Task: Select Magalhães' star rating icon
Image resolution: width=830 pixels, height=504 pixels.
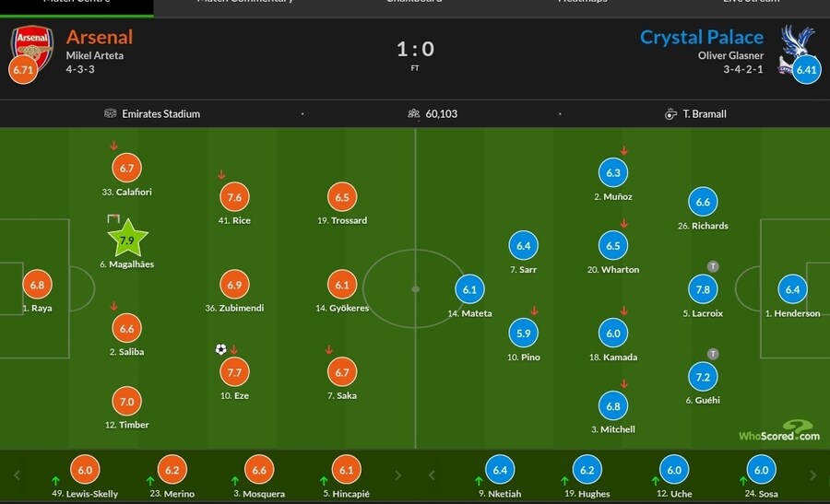Action: (x=127, y=239)
